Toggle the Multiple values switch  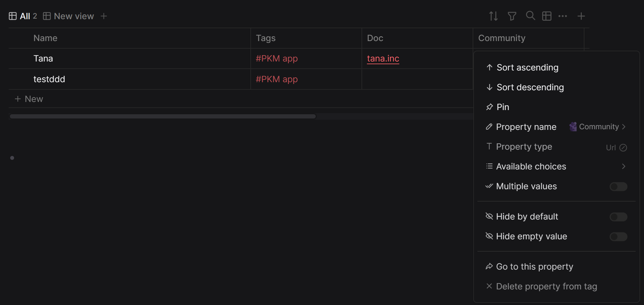618,187
